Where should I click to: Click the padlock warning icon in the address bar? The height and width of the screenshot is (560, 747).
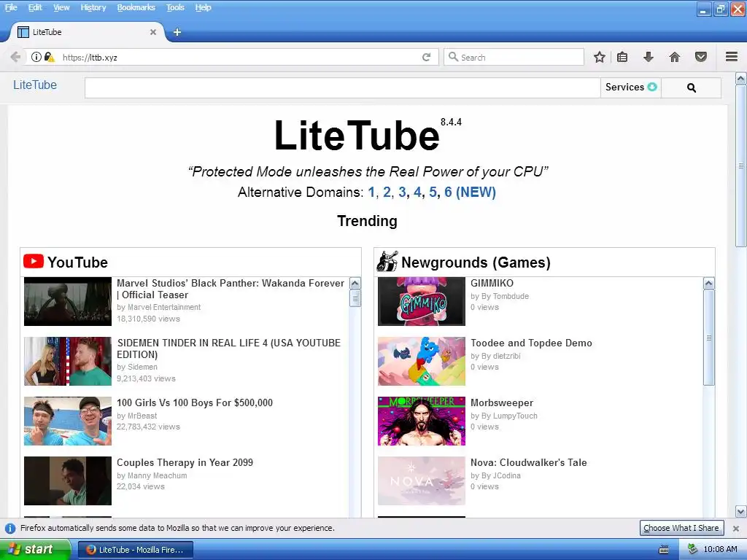click(x=49, y=57)
